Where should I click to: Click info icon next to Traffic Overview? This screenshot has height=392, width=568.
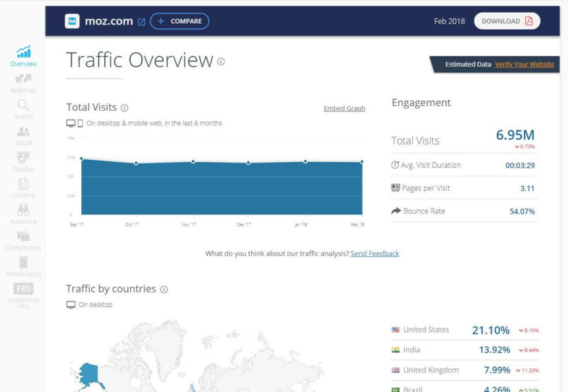[221, 61]
